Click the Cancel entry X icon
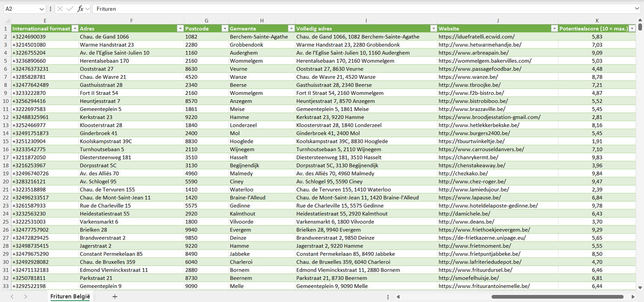 60,9
